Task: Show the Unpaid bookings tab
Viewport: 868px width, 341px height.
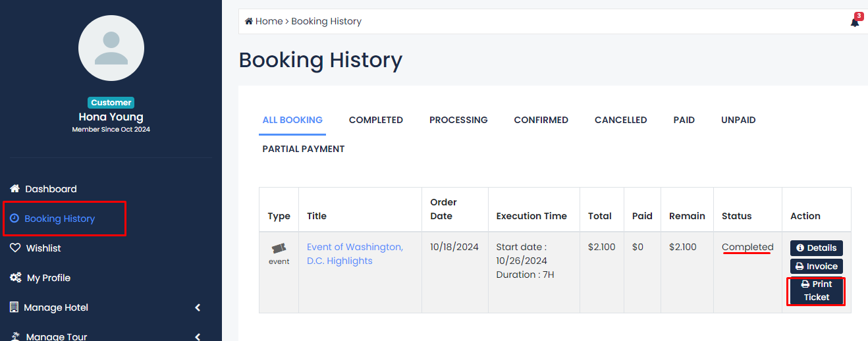Action: (x=738, y=120)
